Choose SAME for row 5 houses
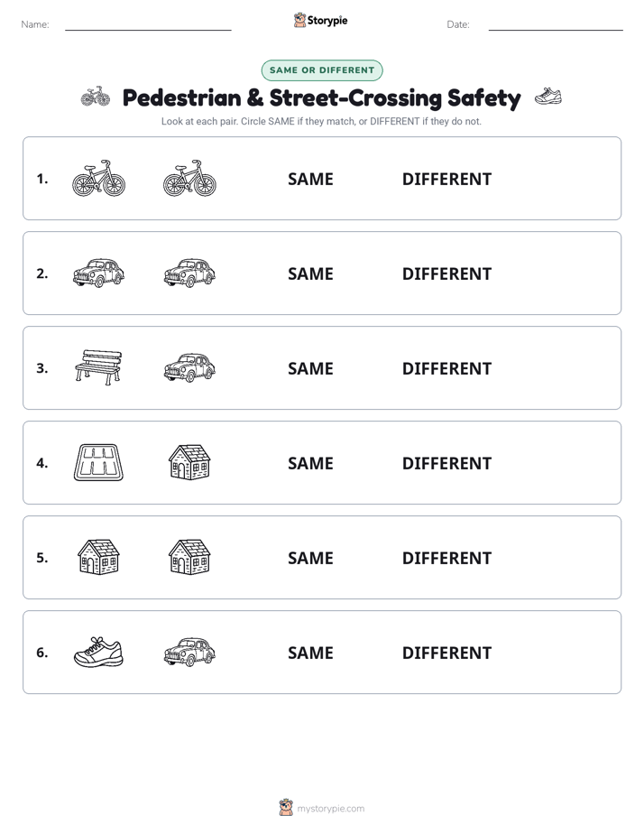The width and height of the screenshot is (644, 834). click(x=310, y=558)
